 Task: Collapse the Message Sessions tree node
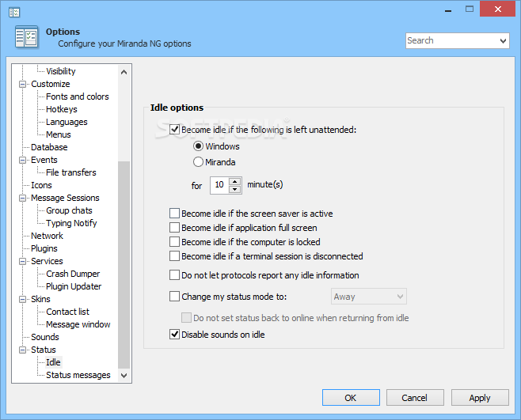click(22, 198)
